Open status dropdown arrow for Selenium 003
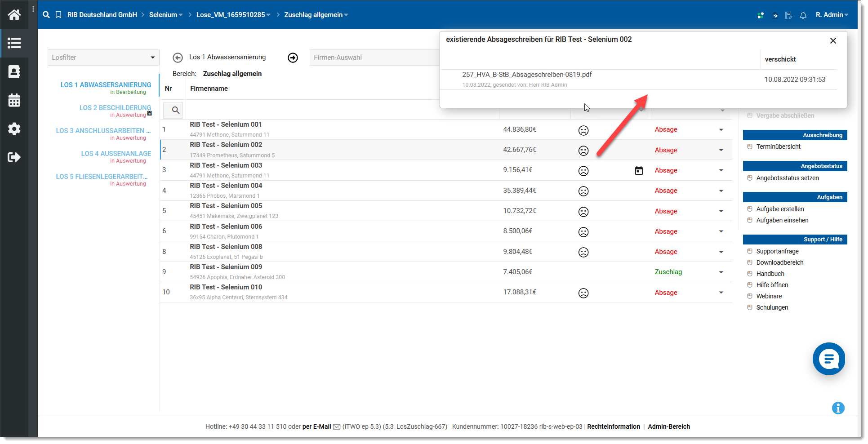Screen dimensions: 868x444 [721, 170]
